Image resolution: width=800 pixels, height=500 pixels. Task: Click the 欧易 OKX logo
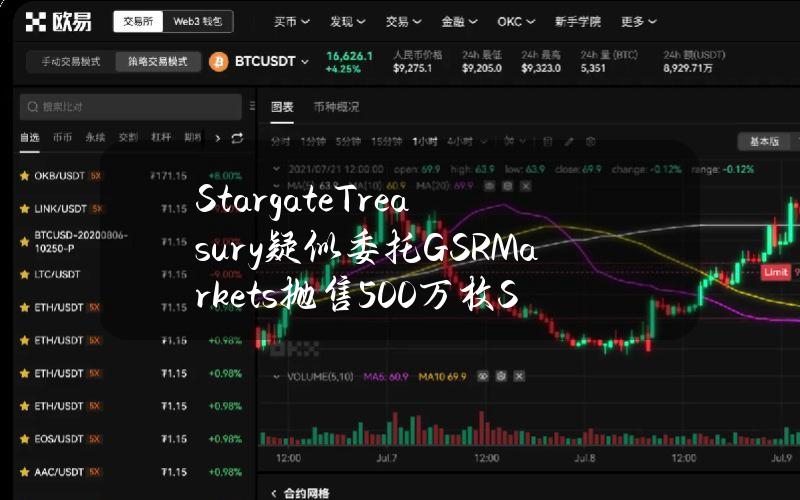tap(58, 22)
